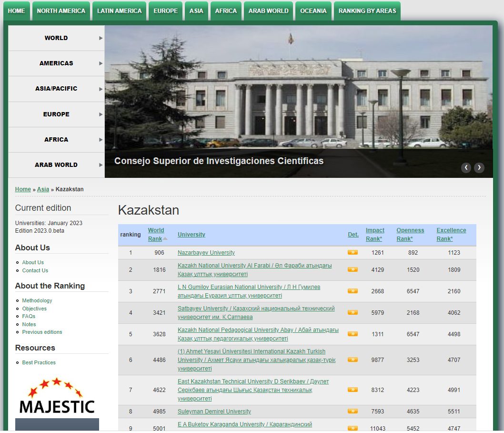Screen dimensions: 504x433
Task: Open Ahmet Yesavi Üniversitesi link
Action: [x=256, y=360]
